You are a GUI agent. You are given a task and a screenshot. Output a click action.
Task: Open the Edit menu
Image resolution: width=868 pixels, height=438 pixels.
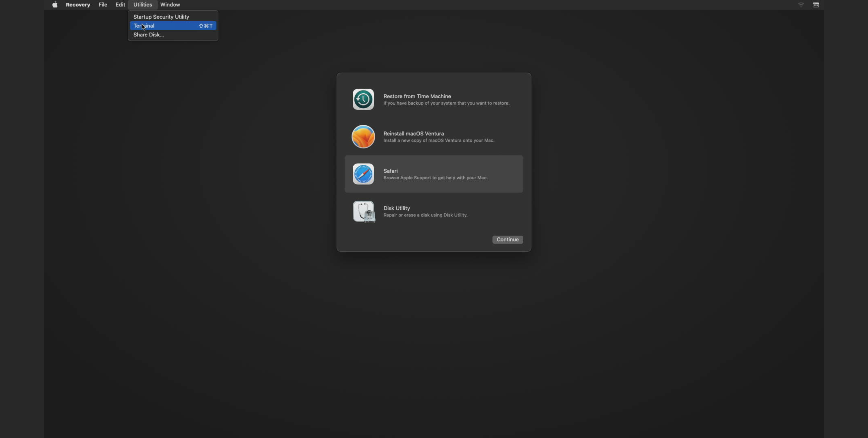tap(120, 4)
